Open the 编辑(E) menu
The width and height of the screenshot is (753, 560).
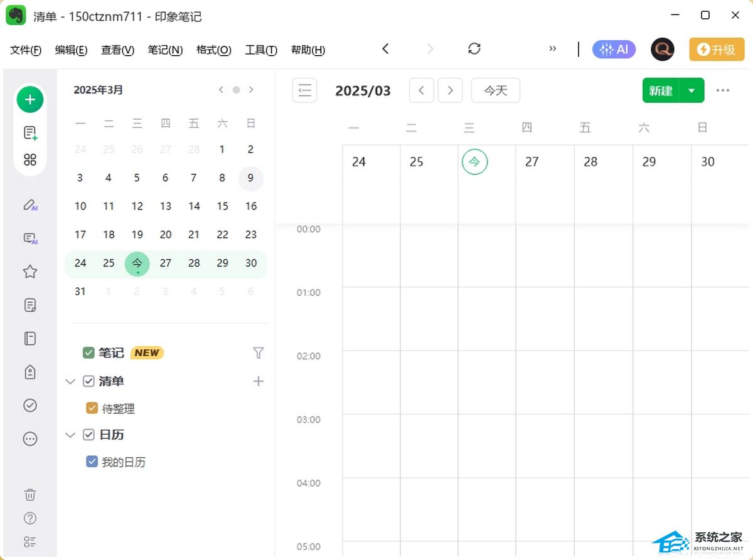click(x=71, y=50)
